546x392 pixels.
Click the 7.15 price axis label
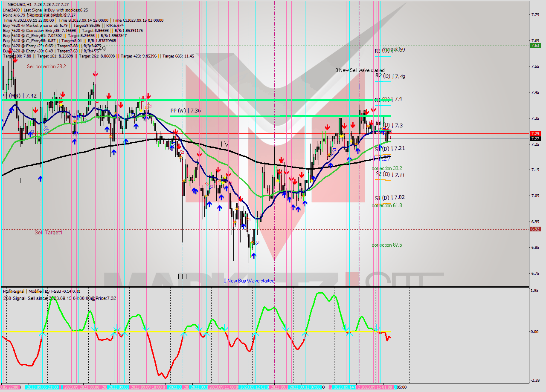[x=536, y=170]
